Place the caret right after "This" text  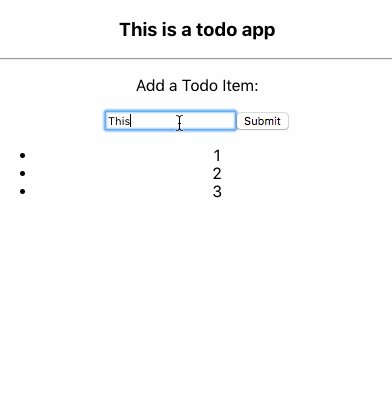click(x=131, y=121)
